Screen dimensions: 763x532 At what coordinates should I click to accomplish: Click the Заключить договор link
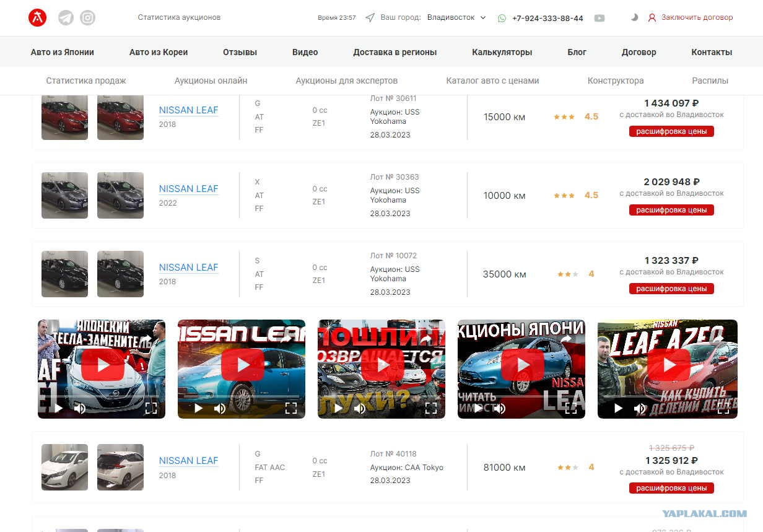click(x=697, y=17)
